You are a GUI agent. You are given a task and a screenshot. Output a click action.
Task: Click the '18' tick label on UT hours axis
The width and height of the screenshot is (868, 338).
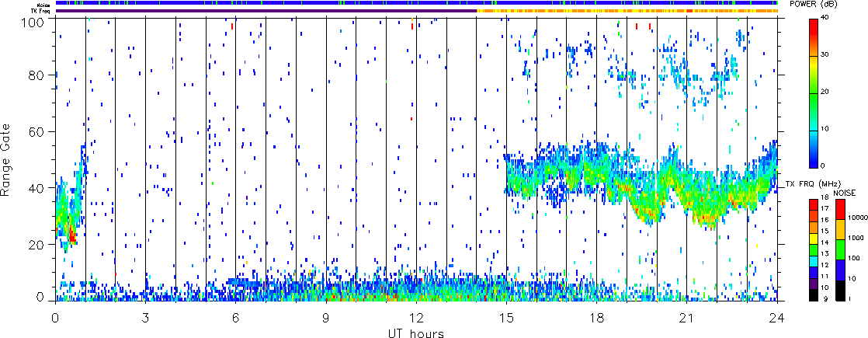pos(597,318)
